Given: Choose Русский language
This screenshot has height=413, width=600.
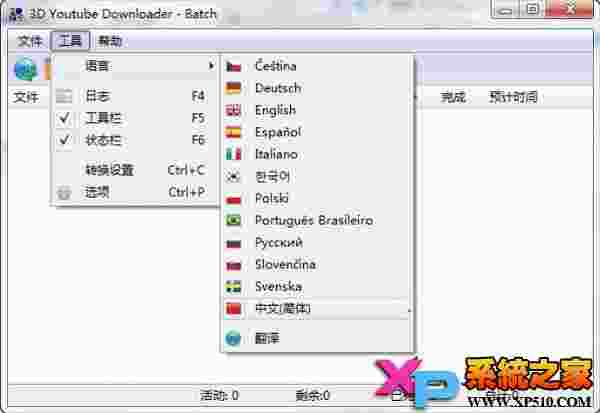Looking at the screenshot, I should [317, 243].
